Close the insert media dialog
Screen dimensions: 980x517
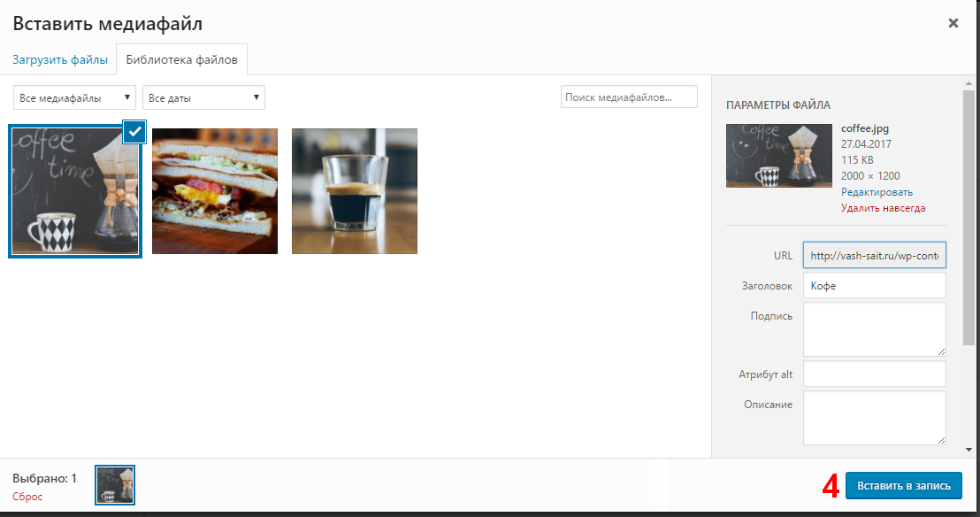click(x=953, y=23)
